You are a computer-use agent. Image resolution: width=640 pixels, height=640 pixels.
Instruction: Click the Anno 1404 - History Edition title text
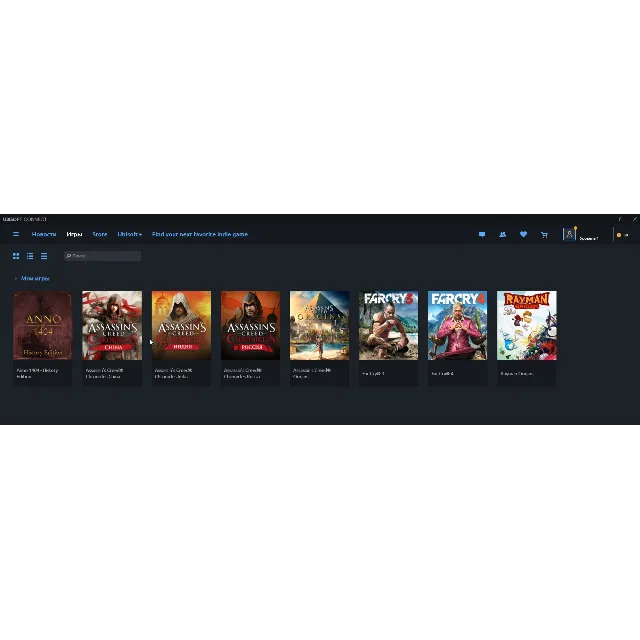(37, 373)
